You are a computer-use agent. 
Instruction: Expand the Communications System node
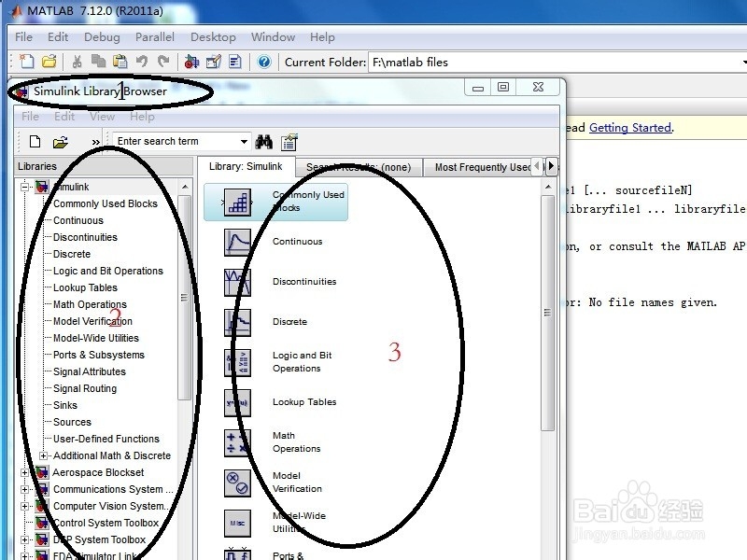coord(25,489)
